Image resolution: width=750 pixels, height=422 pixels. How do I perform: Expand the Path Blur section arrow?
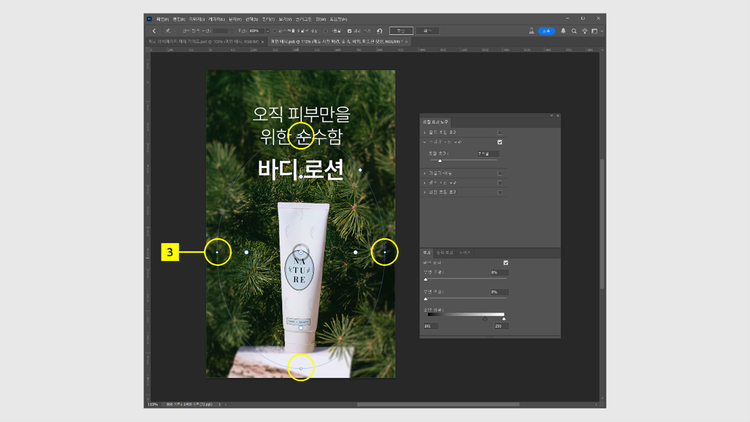[425, 183]
